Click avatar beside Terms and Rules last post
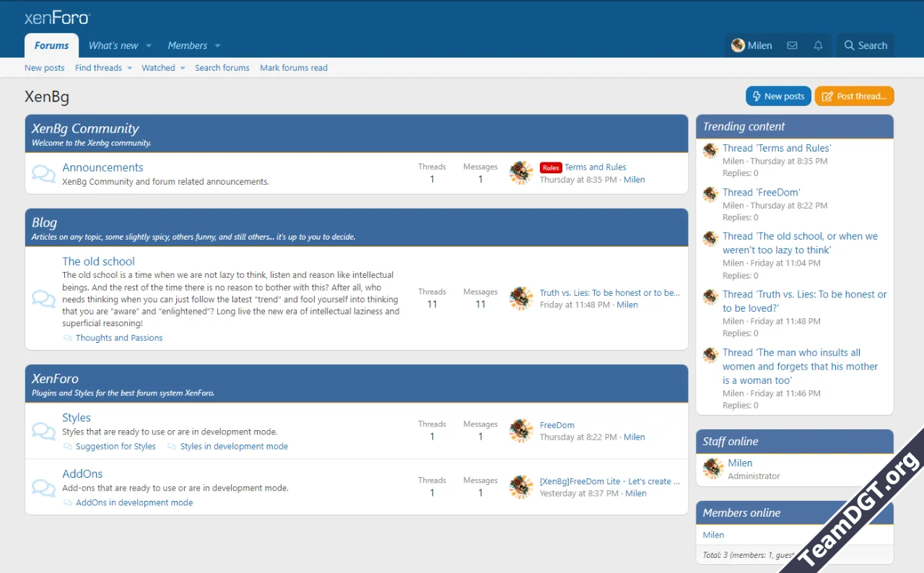924x573 pixels. pos(520,173)
